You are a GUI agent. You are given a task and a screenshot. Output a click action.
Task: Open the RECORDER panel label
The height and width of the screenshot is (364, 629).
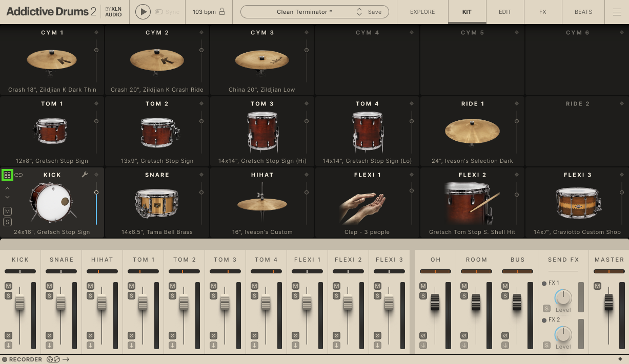[26, 359]
